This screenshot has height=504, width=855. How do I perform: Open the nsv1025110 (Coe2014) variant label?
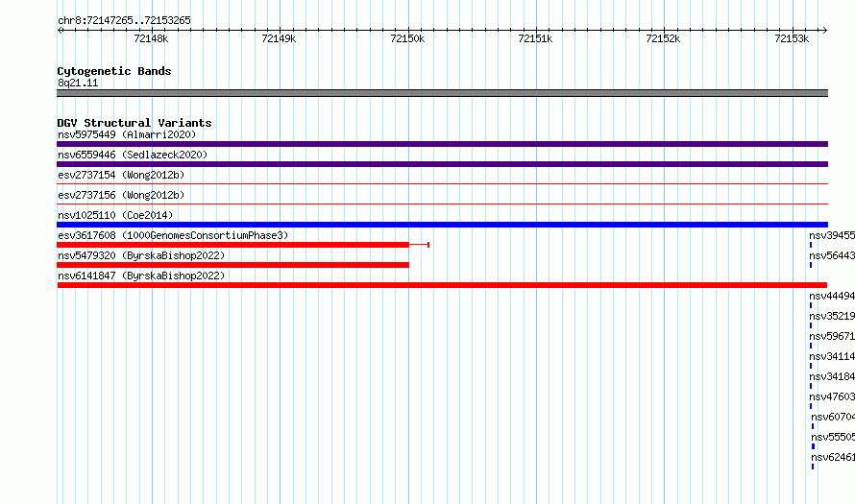coord(115,215)
